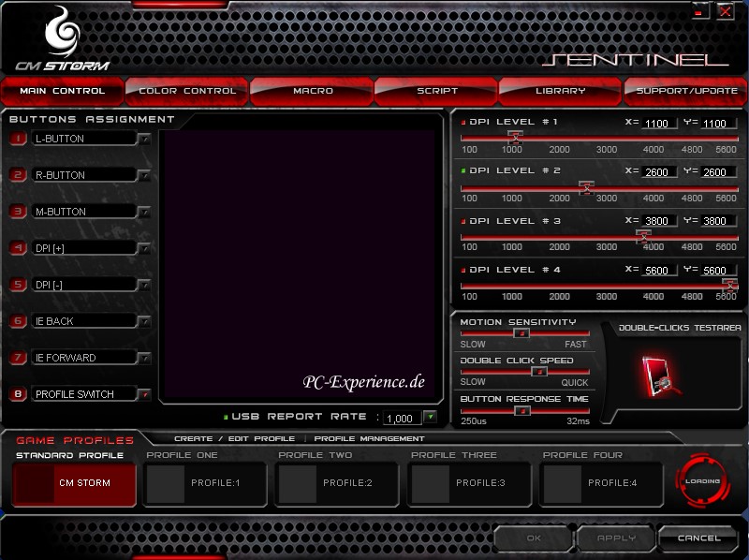Click the Profile One color square
This screenshot has height=560, width=749.
(166, 483)
